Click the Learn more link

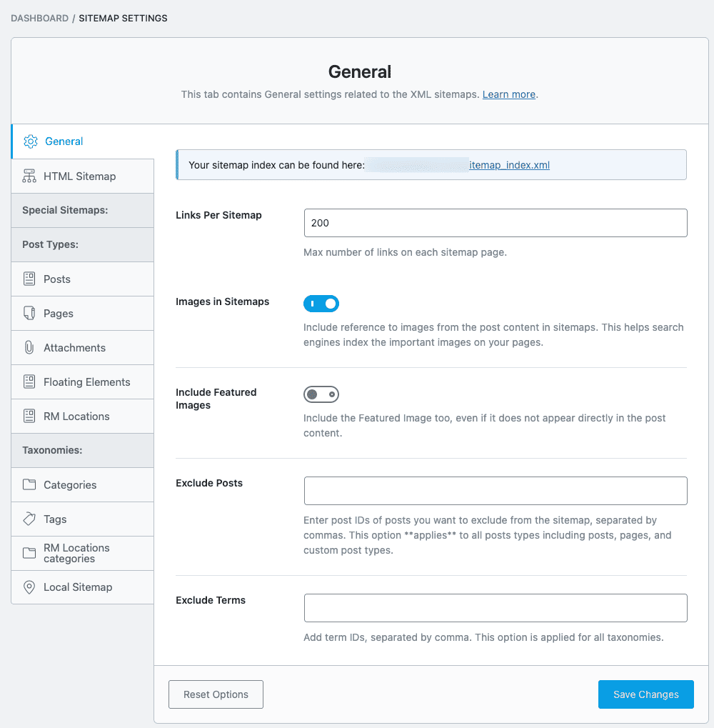508,94
